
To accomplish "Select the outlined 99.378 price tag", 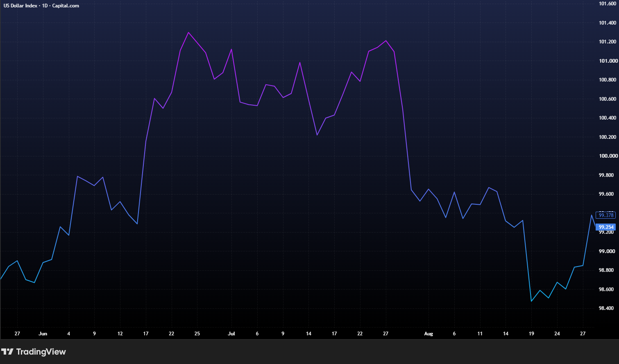I will coord(606,215).
